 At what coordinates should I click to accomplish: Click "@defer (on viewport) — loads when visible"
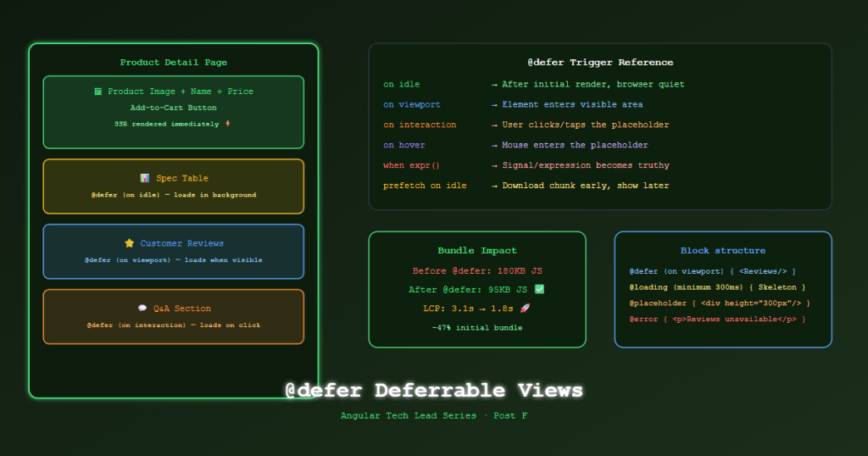[x=173, y=260]
